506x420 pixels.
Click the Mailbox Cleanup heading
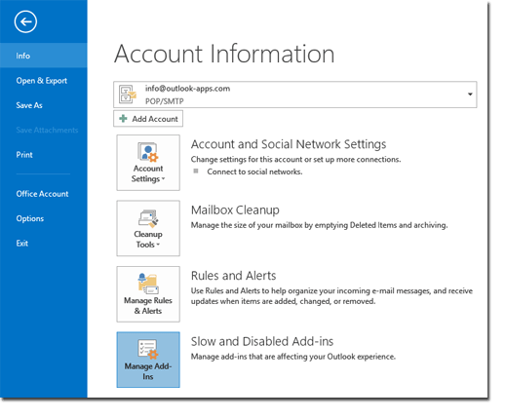click(235, 210)
